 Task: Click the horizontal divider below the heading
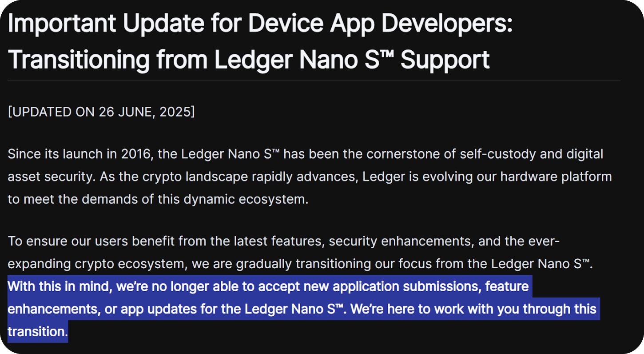(314, 81)
